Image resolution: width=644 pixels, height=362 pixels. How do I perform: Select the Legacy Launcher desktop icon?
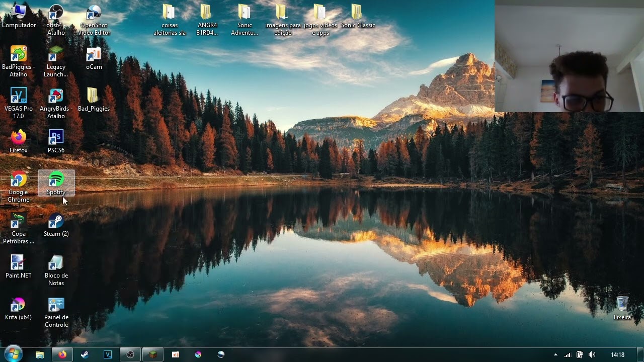[56, 62]
